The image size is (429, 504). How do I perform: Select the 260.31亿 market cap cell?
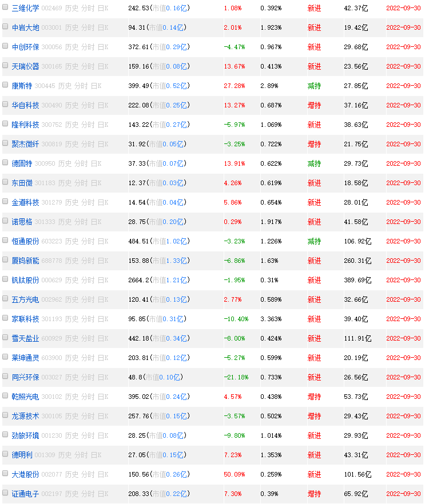[357, 261]
